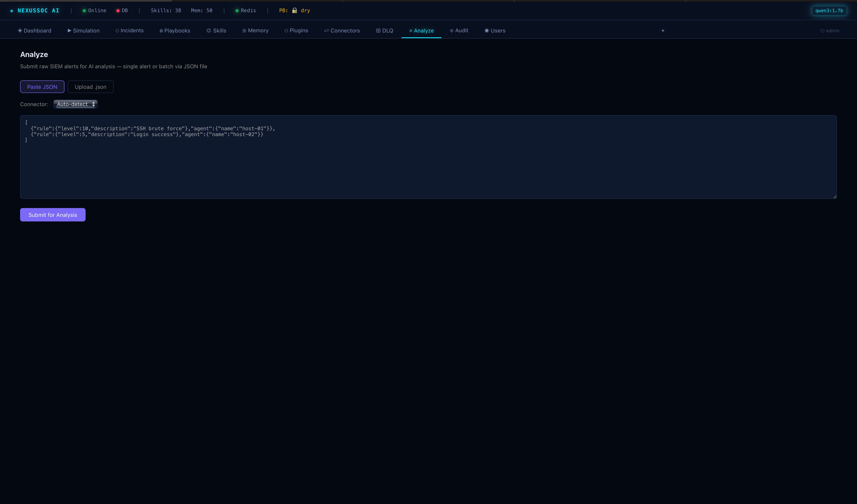Open the Dashboard tab
Image resolution: width=857 pixels, height=504 pixels.
point(34,30)
